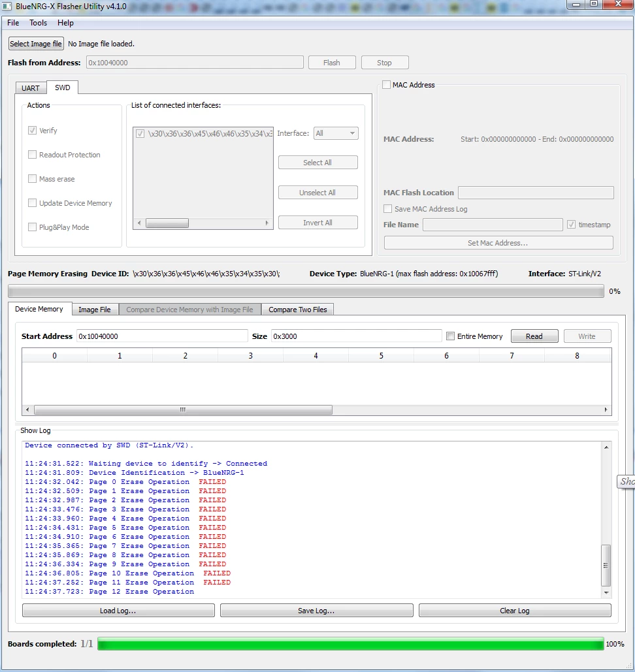Click the Unselect All button
Image resolution: width=635 pixels, height=672 pixels.
pos(317,193)
